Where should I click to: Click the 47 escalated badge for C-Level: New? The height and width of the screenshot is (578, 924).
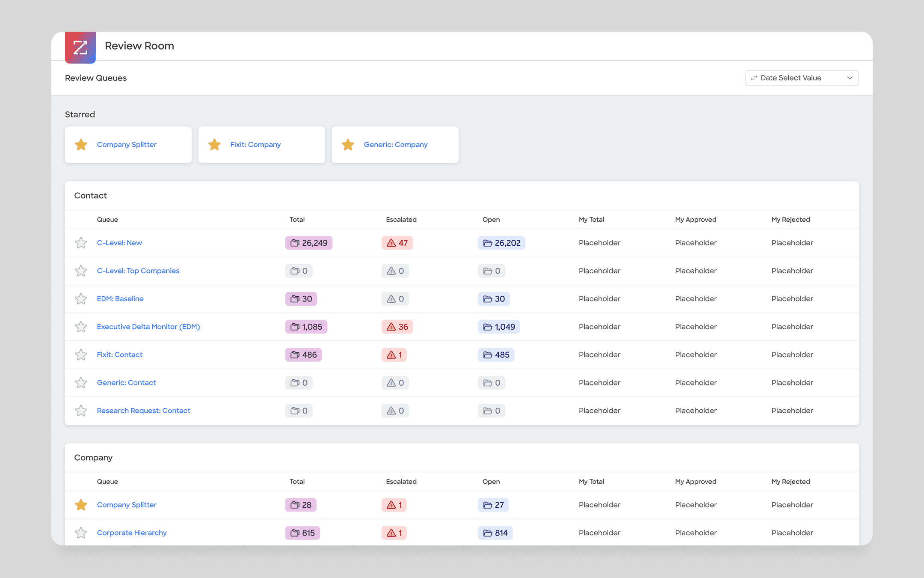coord(397,243)
